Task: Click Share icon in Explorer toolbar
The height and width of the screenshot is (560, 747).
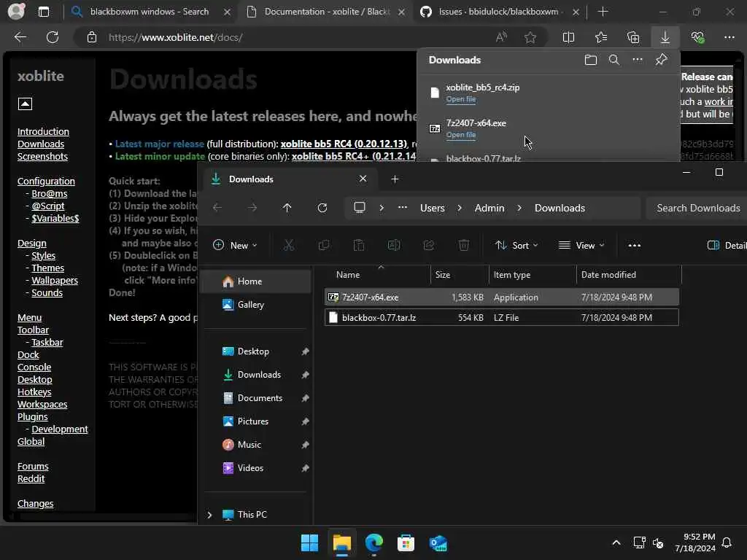Action: [x=429, y=245]
